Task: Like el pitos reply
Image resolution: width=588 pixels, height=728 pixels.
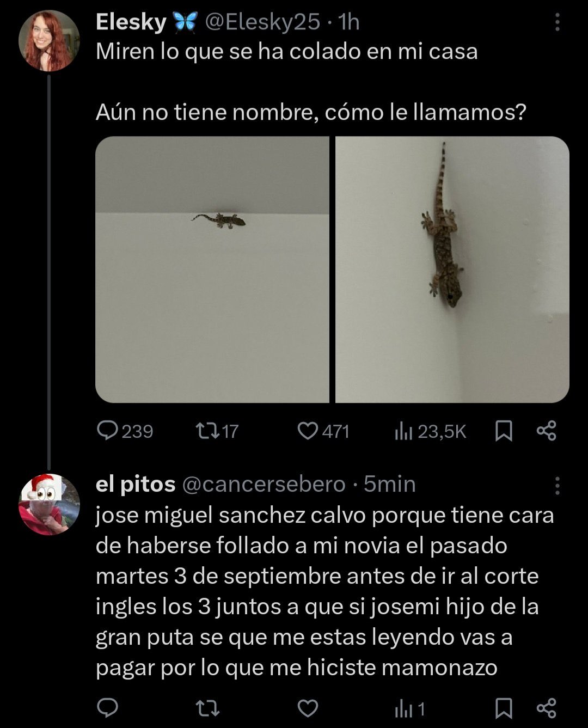Action: (x=308, y=708)
